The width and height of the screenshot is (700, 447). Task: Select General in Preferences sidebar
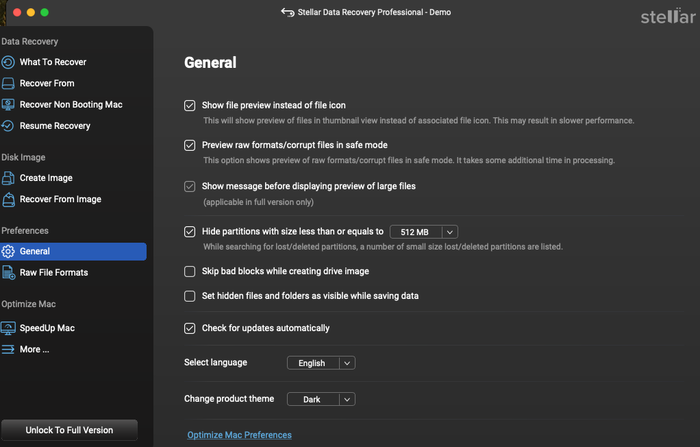click(73, 251)
